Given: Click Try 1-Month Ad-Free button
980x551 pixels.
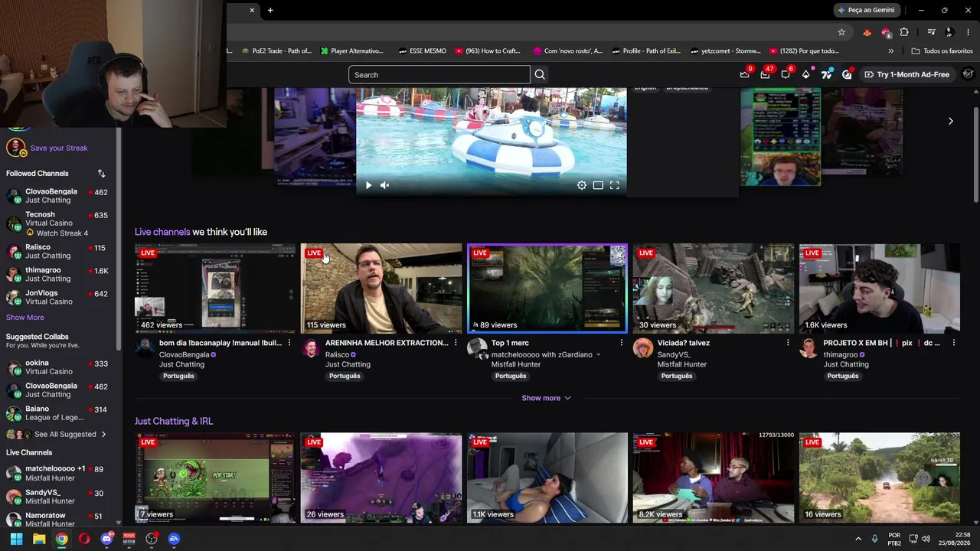Looking at the screenshot, I should [906, 74].
